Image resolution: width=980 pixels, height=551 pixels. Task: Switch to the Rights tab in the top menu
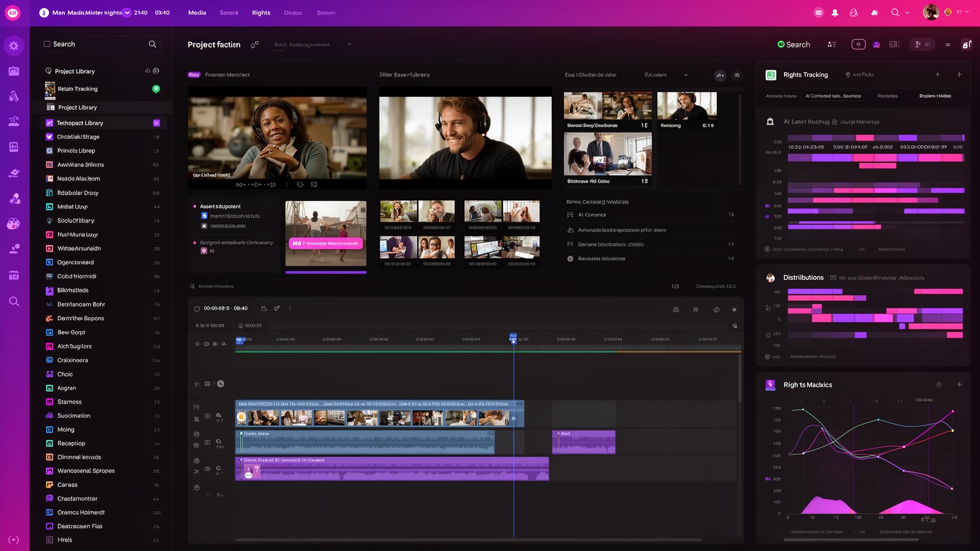pyautogui.click(x=261, y=13)
